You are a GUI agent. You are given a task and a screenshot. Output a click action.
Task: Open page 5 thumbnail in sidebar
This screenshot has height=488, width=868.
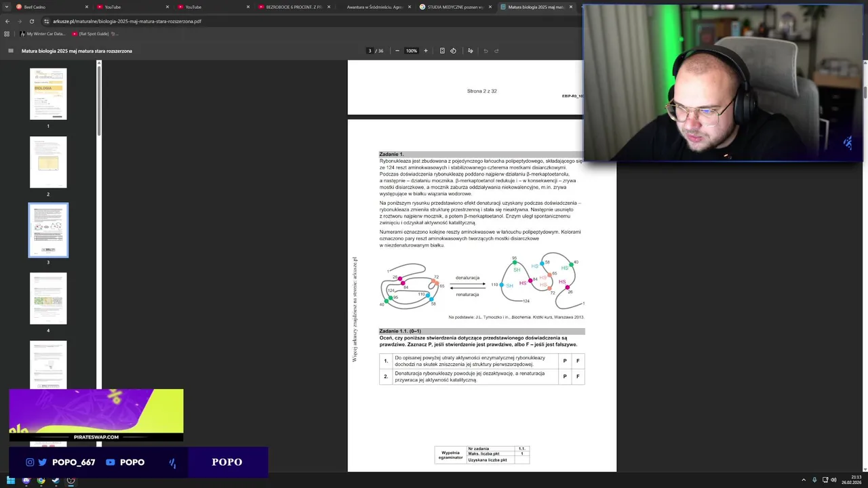pyautogui.click(x=48, y=365)
